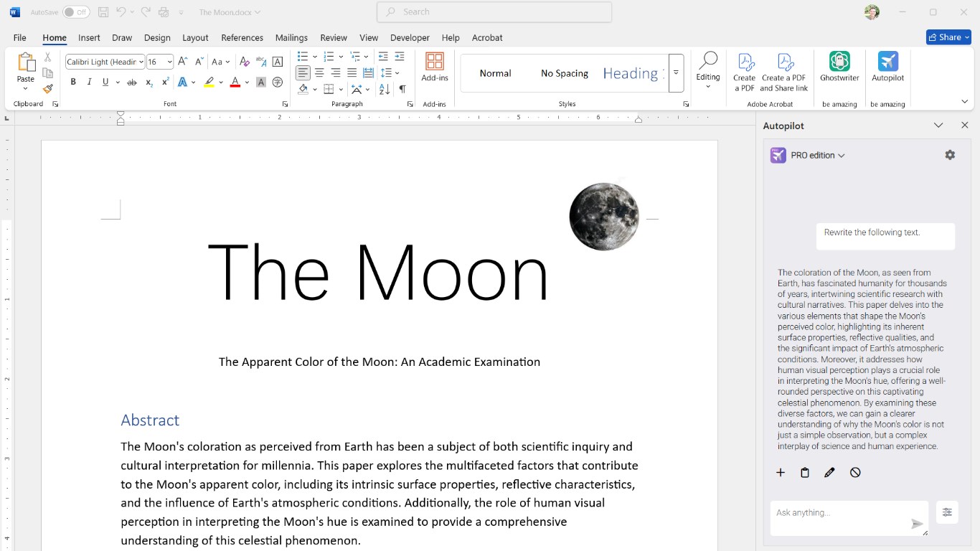Toggle Italic formatting
Image resolution: width=980 pixels, height=551 pixels.
coord(90,83)
